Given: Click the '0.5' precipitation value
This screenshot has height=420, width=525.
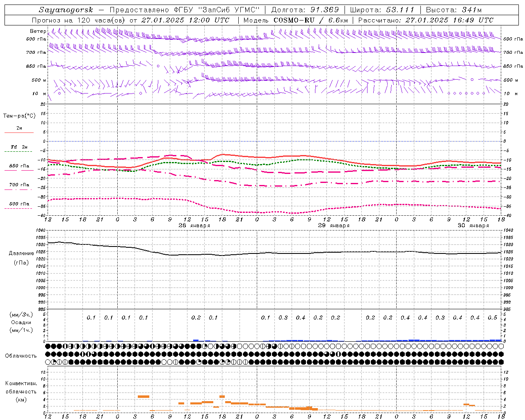Looking at the screenshot, I should (492, 317).
